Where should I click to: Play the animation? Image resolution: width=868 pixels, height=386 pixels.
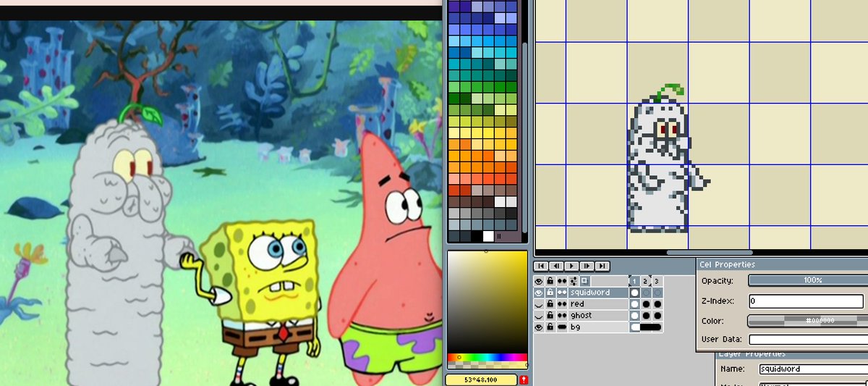click(571, 267)
